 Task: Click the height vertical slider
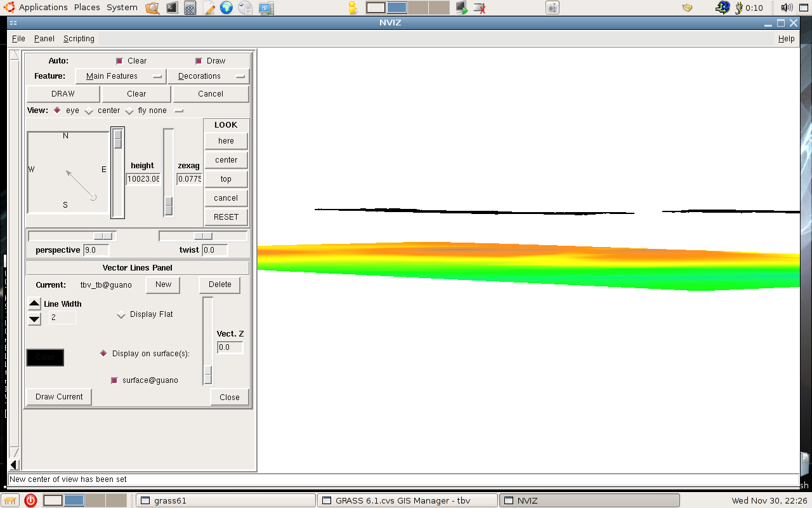118,173
